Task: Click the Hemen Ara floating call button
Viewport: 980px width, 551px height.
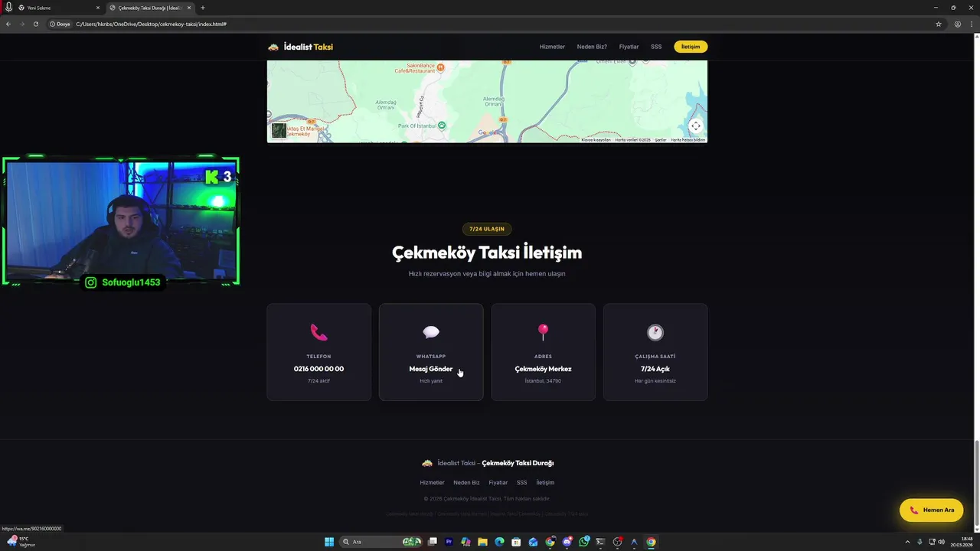Action: pos(932,510)
